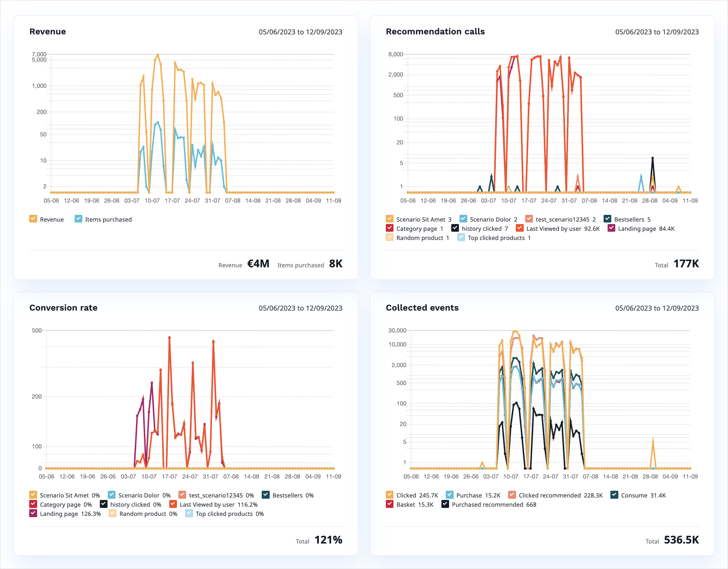728x569 pixels.
Task: Click the Revenue chart date range
Action: [300, 32]
